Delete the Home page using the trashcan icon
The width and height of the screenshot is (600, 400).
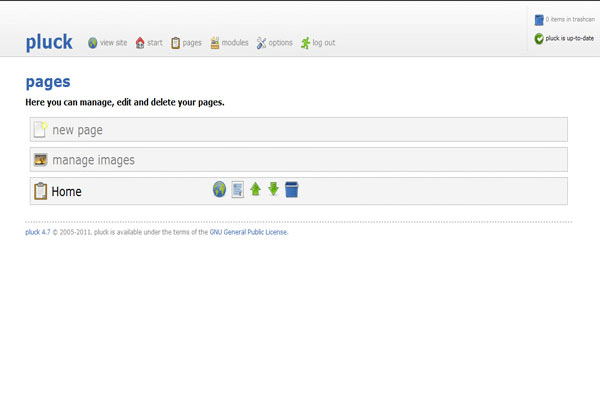tap(292, 190)
